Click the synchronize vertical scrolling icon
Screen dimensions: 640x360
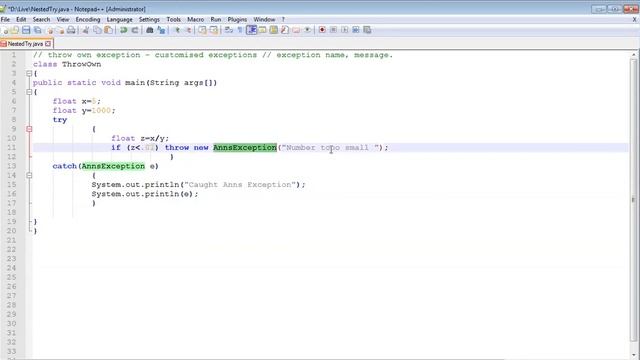point(202,30)
